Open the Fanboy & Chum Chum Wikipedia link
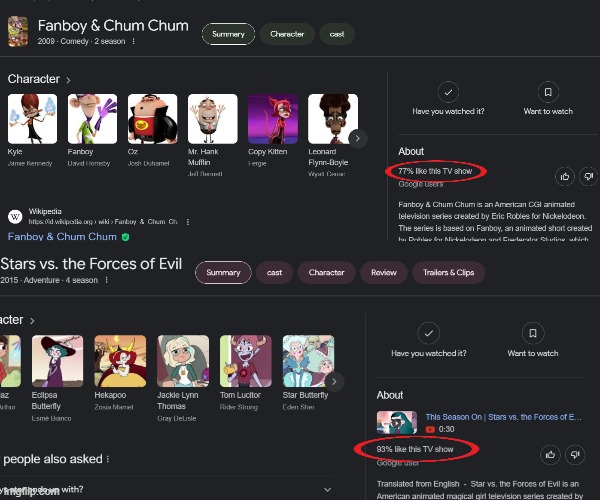The image size is (600, 500). pyautogui.click(x=62, y=237)
